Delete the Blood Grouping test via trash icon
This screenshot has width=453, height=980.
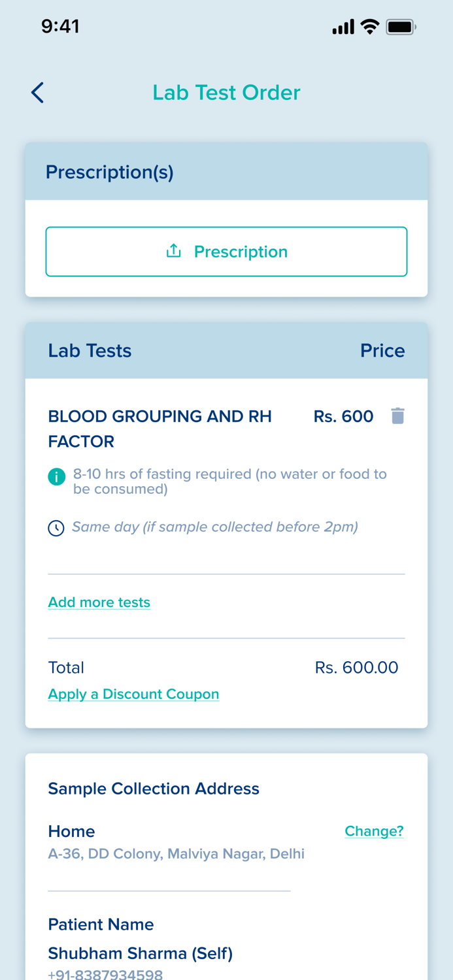(399, 416)
